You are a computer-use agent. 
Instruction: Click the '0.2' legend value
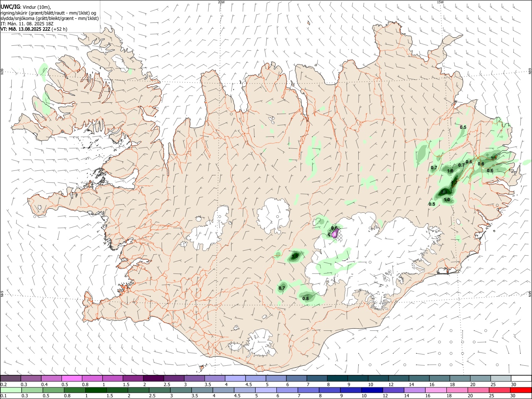(3, 384)
